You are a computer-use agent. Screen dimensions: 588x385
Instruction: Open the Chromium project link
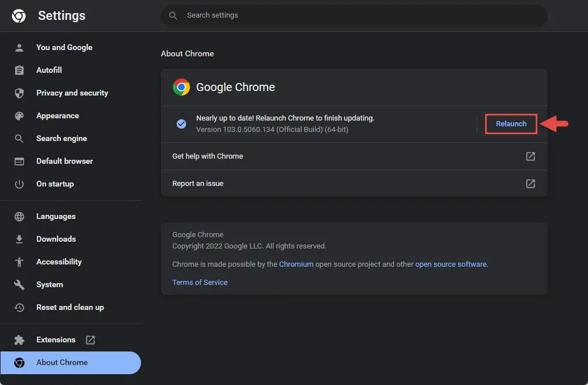pos(296,264)
